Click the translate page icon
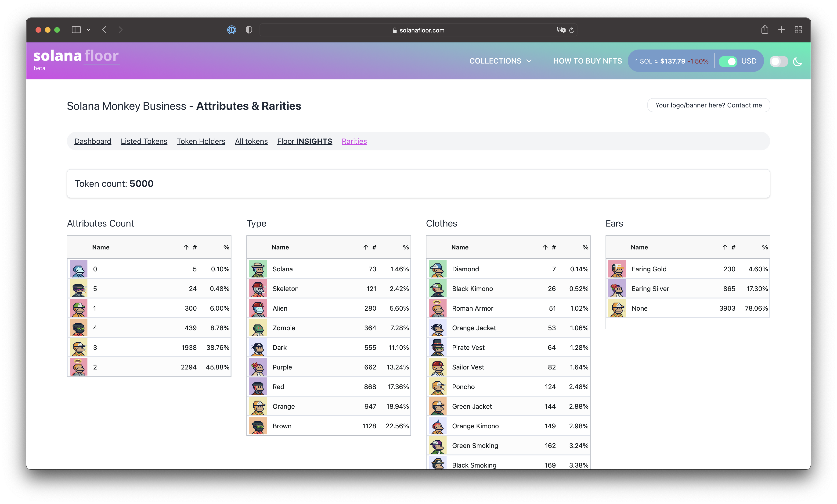The height and width of the screenshot is (504, 837). click(561, 30)
